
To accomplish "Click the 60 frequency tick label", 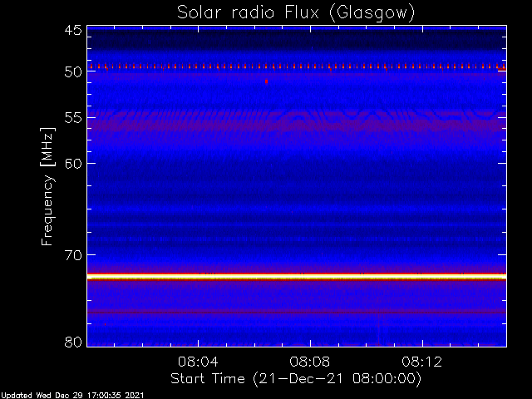I will pos(73,163).
